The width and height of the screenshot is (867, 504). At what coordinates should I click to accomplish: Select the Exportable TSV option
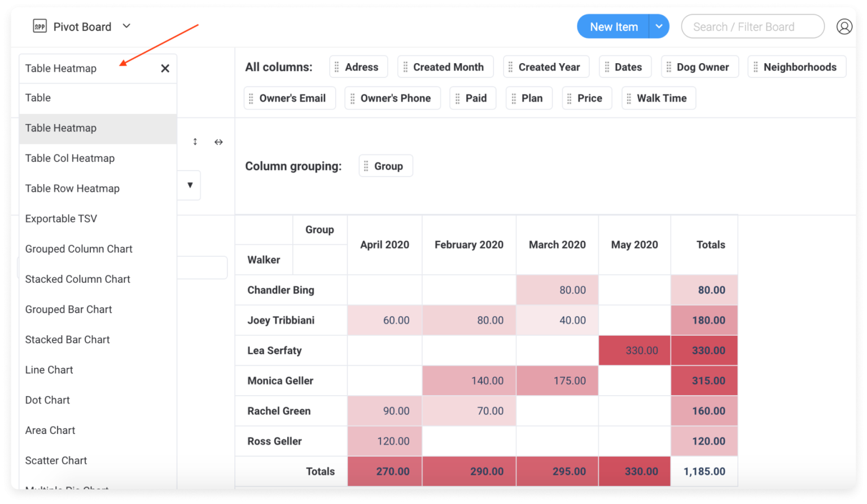(61, 218)
